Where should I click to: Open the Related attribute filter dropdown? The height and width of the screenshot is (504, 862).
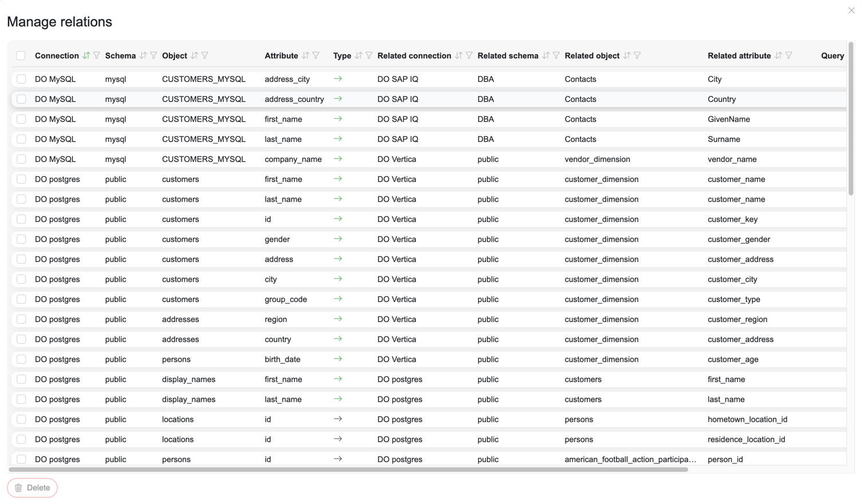tap(789, 55)
